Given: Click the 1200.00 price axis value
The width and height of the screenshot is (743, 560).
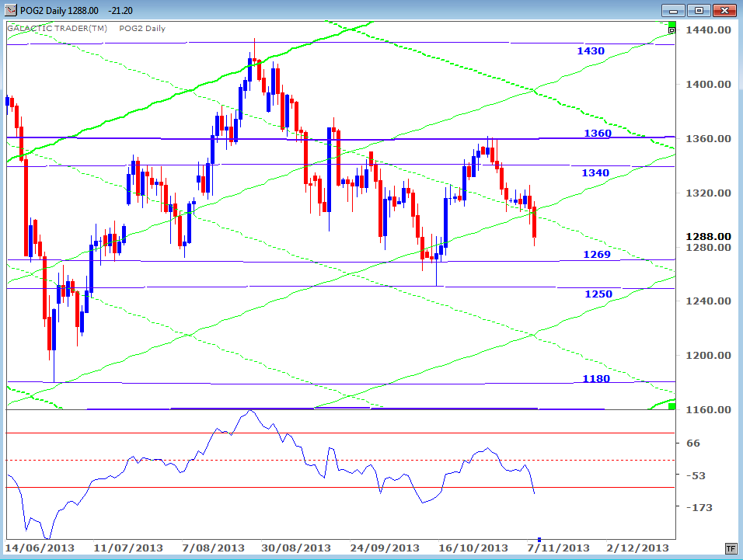Looking at the screenshot, I should [x=708, y=356].
